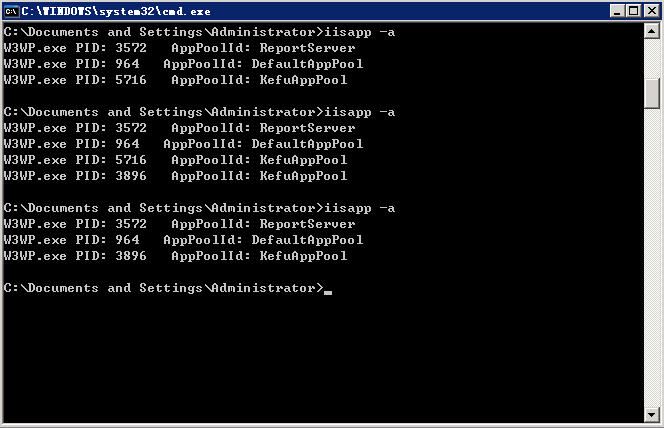Maximize the command prompt window
Screen dimensions: 664x428
[x=632, y=12]
